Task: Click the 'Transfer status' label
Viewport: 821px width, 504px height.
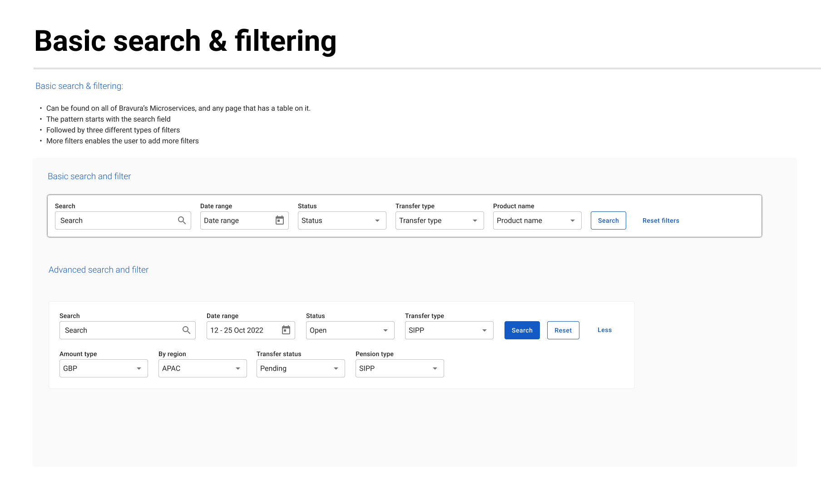Action: (279, 354)
